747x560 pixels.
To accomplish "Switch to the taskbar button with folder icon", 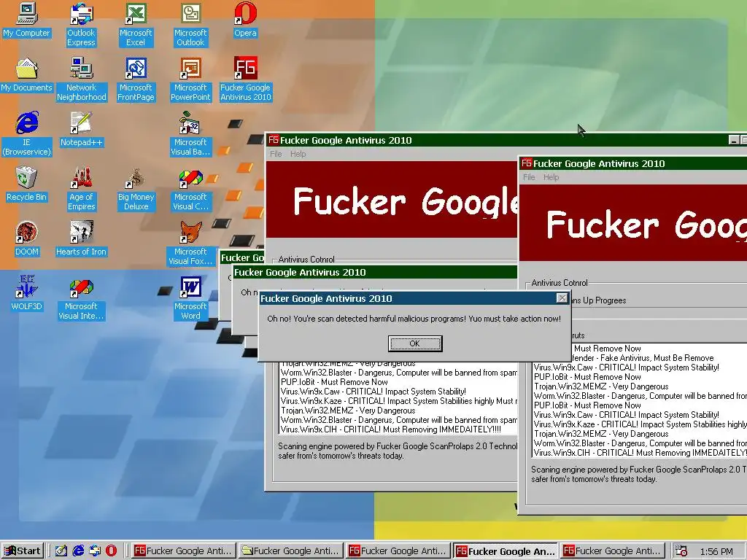I will [291, 551].
